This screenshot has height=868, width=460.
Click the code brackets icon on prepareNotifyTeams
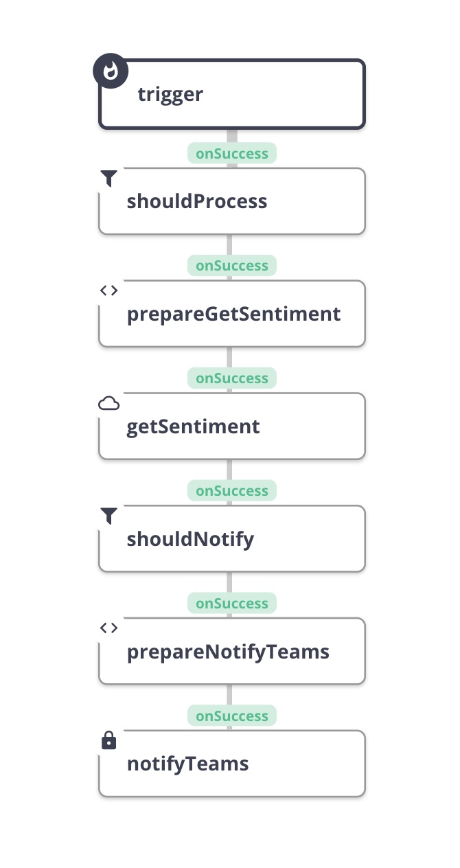(108, 628)
